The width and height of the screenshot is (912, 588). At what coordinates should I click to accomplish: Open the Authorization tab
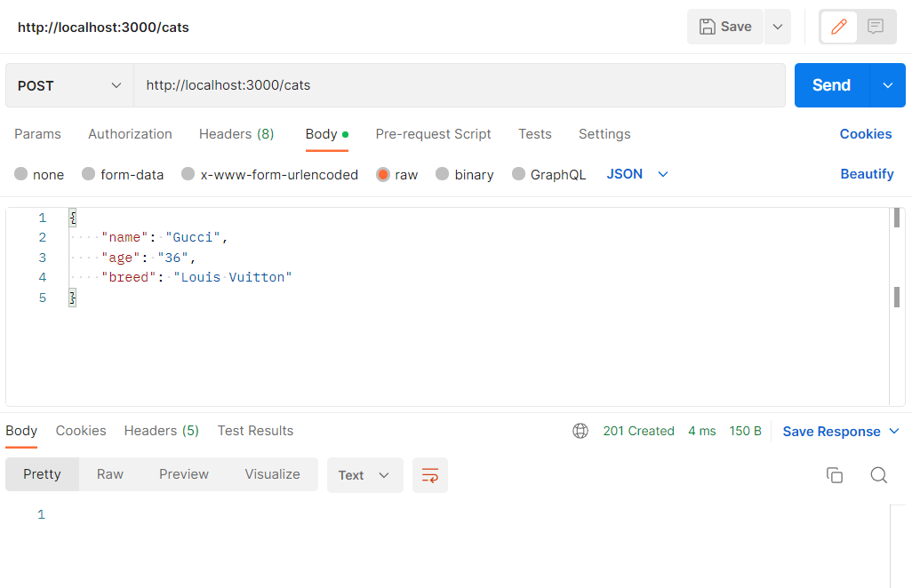click(x=131, y=134)
